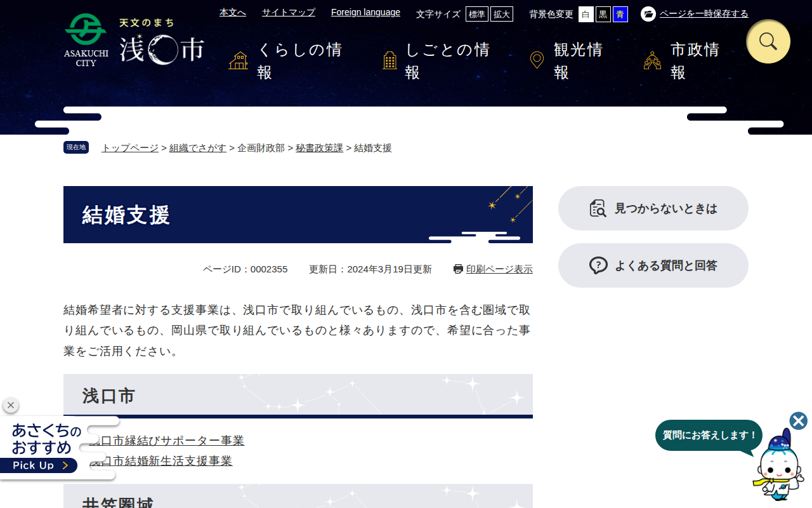The image size is (812, 508).
Task: Click the printer icon next to 印刷ページ表示
Action: point(458,269)
